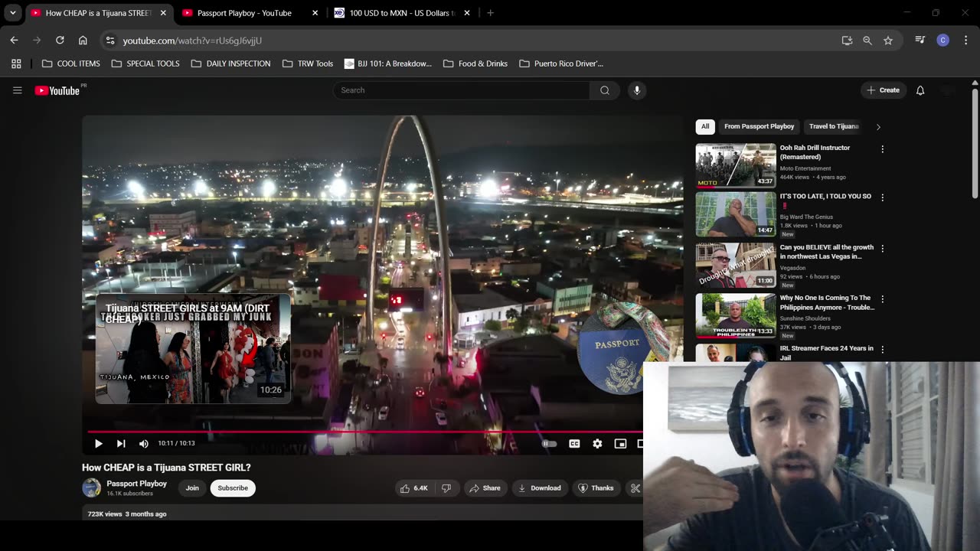980x551 pixels.
Task: Switch to the 100 USD to MXN tab
Action: click(402, 13)
